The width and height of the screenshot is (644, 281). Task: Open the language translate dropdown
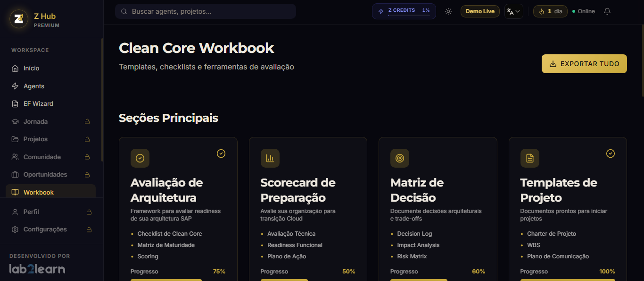tap(514, 11)
